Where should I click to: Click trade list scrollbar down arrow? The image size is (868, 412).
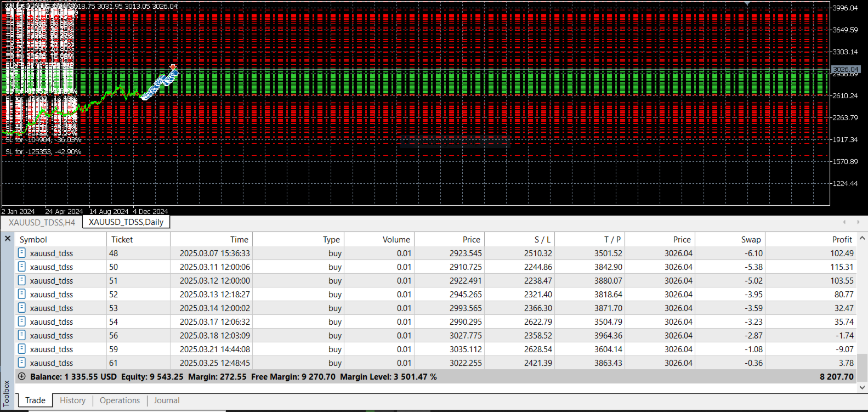pos(862,387)
